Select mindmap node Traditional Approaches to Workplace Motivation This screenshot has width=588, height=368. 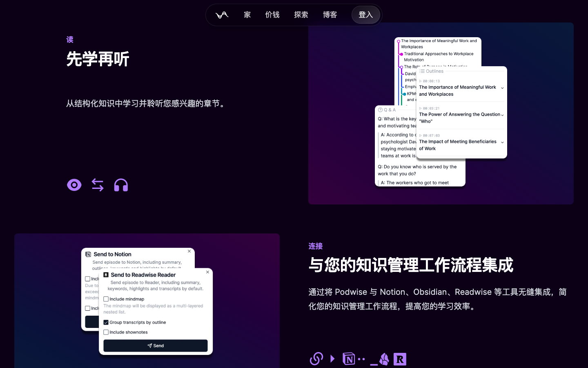point(439,57)
